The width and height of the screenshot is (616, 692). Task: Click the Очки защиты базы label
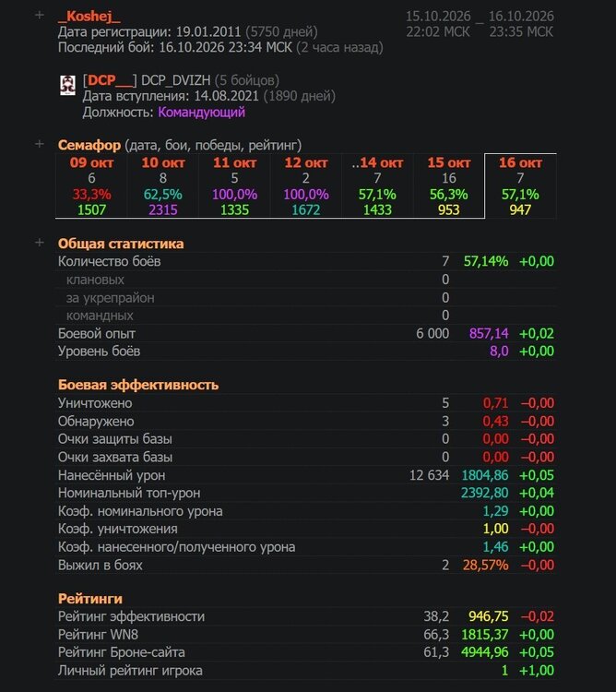pos(115,439)
